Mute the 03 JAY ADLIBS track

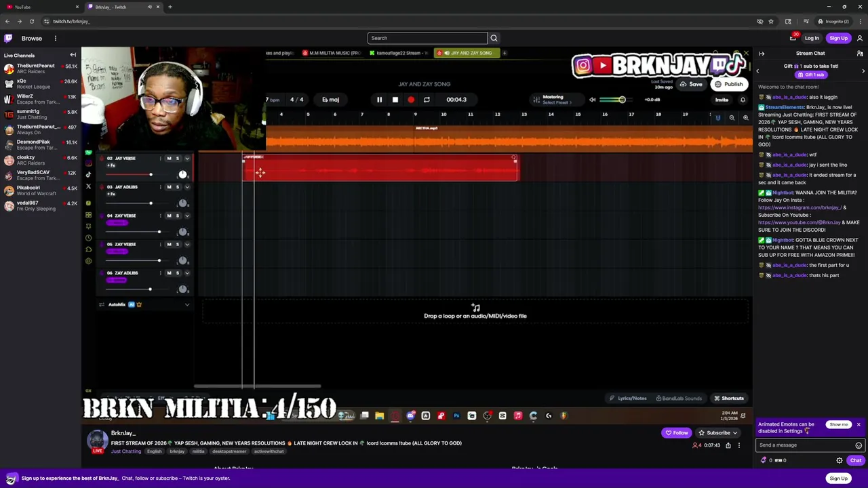169,187
